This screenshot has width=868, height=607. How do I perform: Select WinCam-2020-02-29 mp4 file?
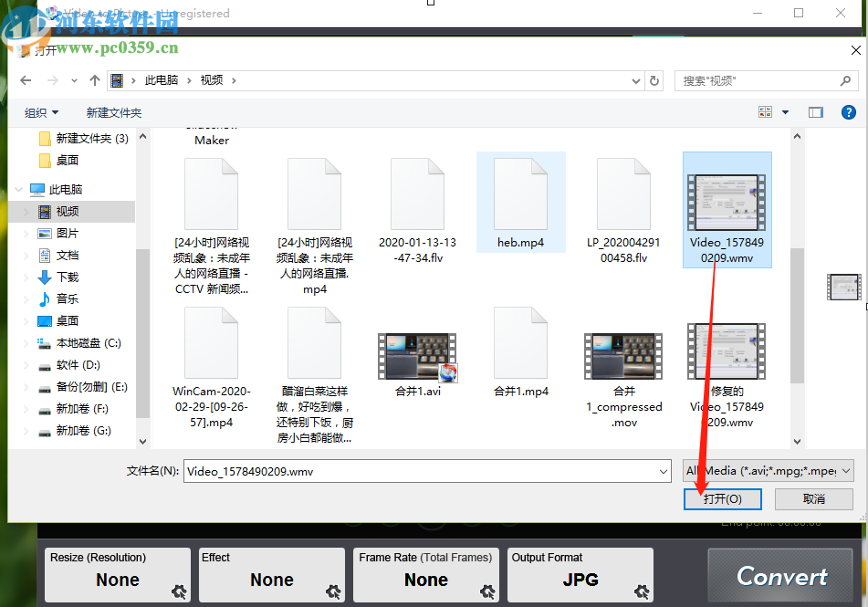[212, 367]
